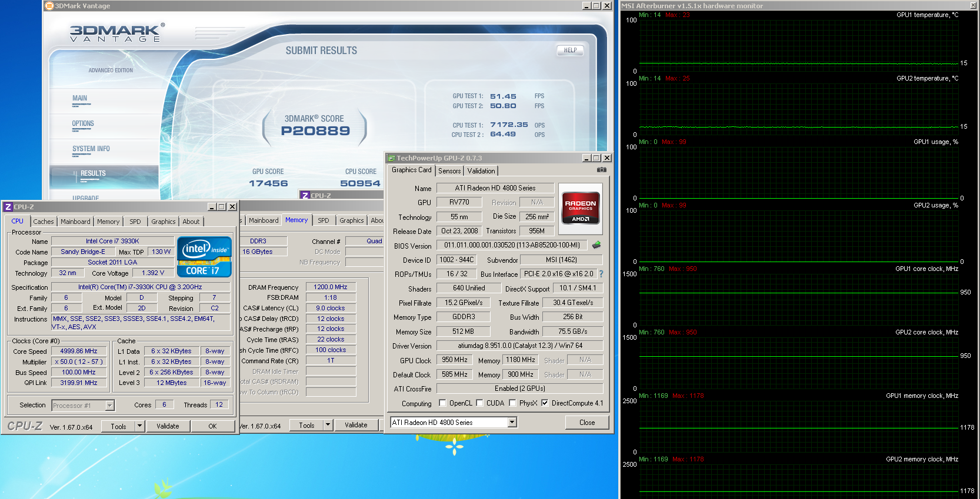This screenshot has width=980, height=499.
Task: Click the Close button in GPU-Z
Action: point(587,423)
